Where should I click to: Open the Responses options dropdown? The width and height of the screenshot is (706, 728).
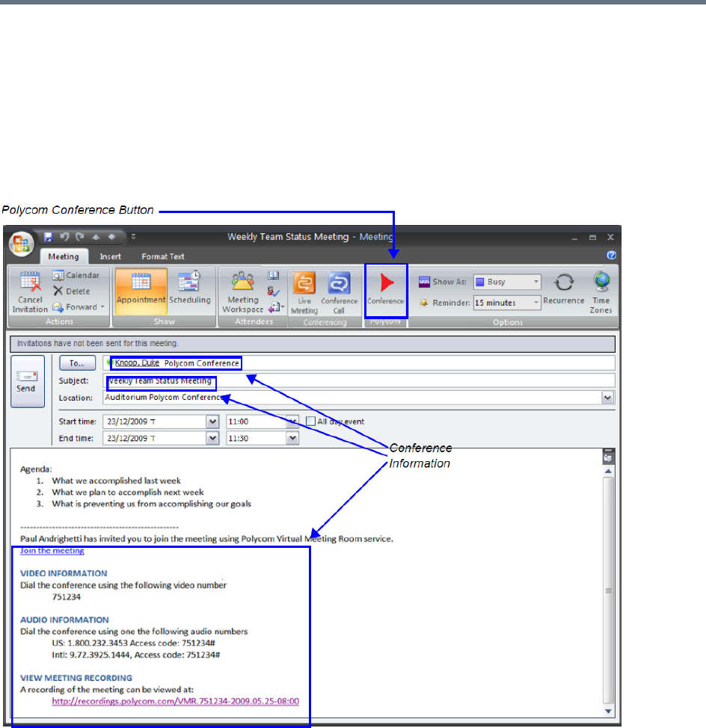(x=277, y=307)
